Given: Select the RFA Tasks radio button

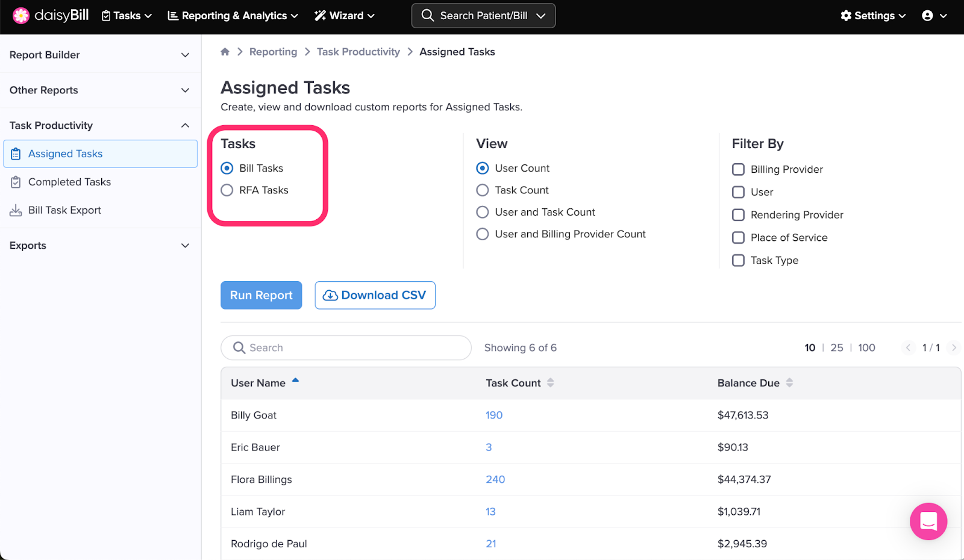Looking at the screenshot, I should (x=227, y=190).
